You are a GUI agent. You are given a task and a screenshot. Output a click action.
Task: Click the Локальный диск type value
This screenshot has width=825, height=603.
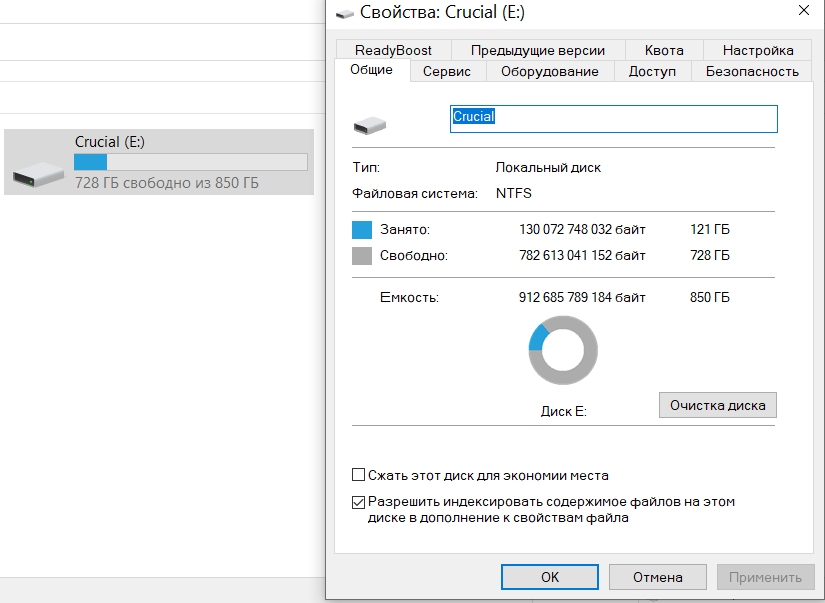[548, 167]
